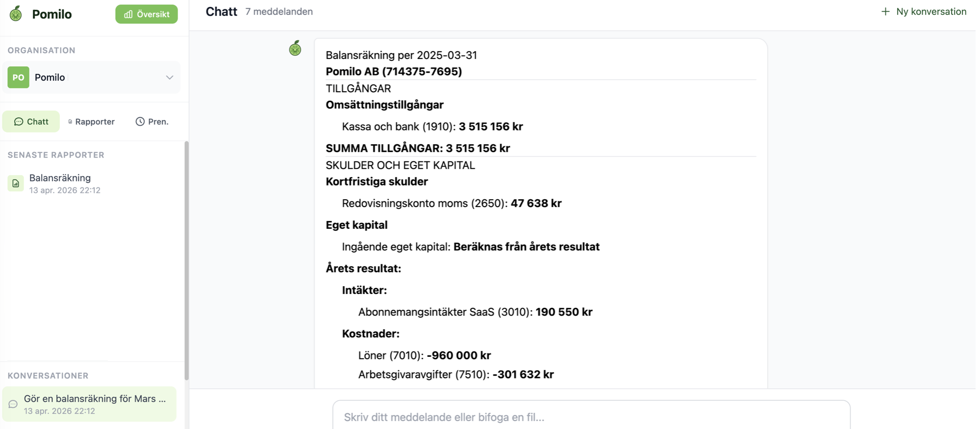Click the 'Arbetsgivaravgifter (7510)' cost line
This screenshot has width=980, height=429.
tap(456, 374)
